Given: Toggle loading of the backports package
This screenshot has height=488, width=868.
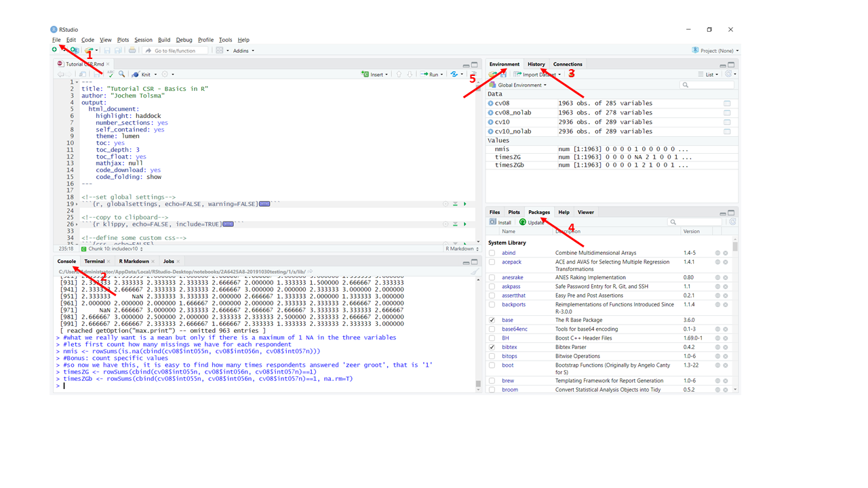Looking at the screenshot, I should (492, 304).
